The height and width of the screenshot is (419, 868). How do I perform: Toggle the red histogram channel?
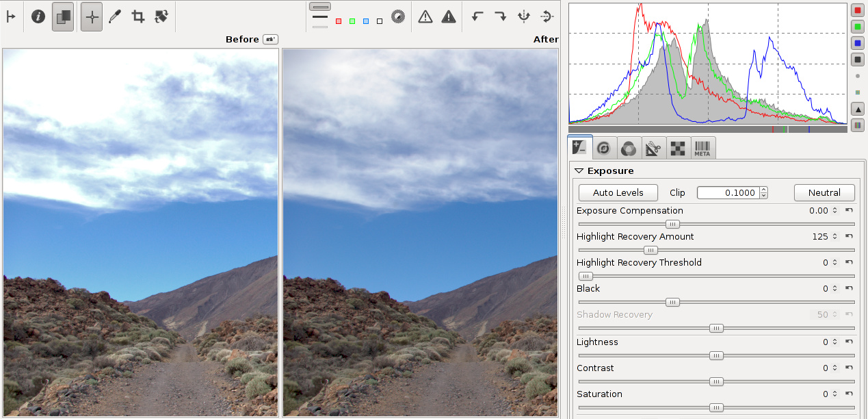click(857, 10)
